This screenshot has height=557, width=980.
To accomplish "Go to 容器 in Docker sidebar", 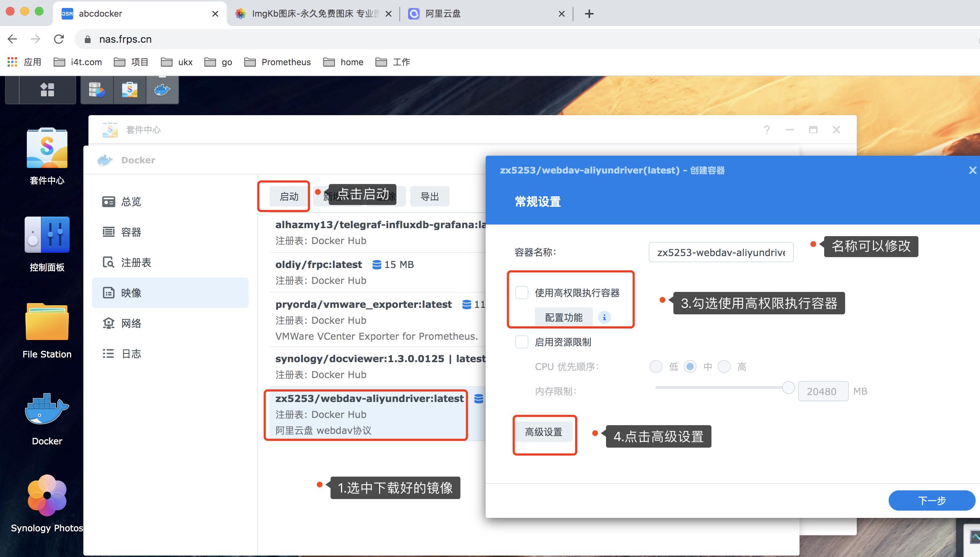I will (170, 232).
